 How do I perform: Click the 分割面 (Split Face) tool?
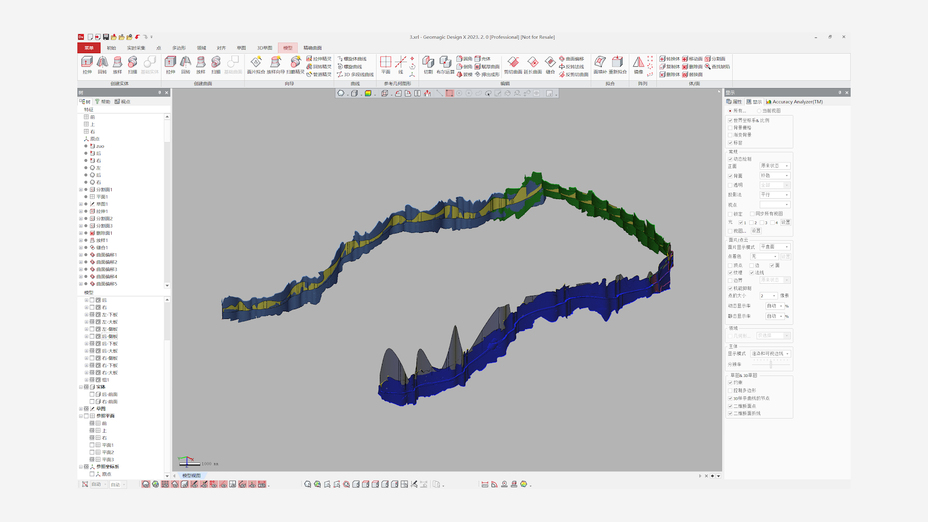coord(716,59)
